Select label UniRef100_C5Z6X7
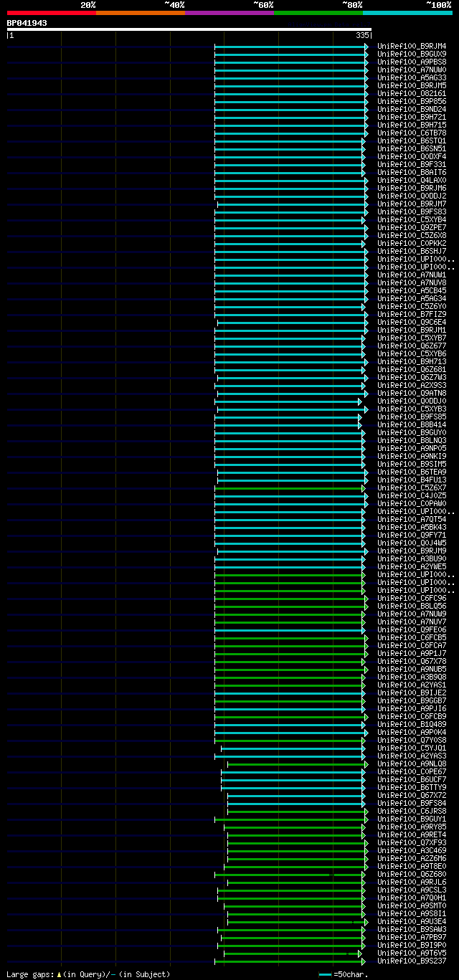 click(x=412, y=488)
